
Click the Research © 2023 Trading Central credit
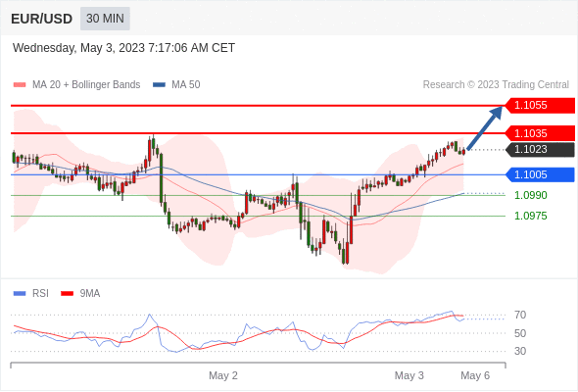pyautogui.click(x=496, y=85)
